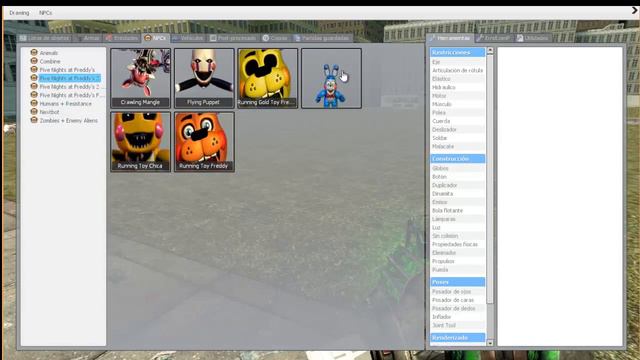This screenshot has height=360, width=640.
Task: Open the Herramientas tab
Action: click(x=449, y=38)
